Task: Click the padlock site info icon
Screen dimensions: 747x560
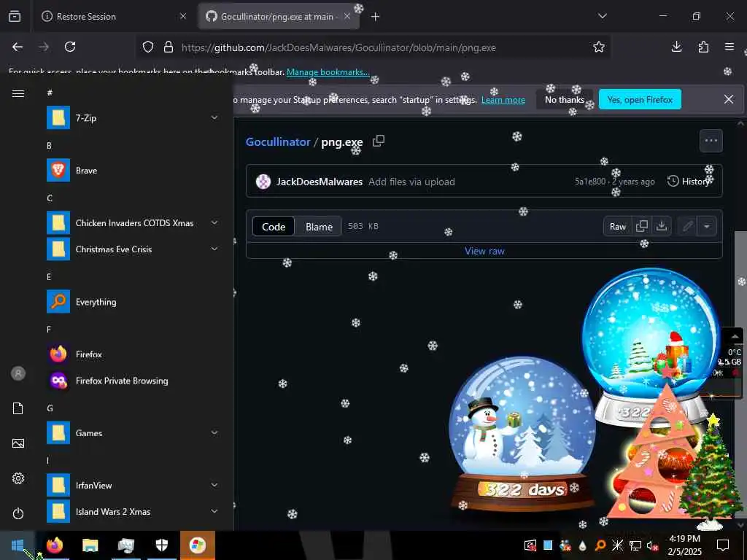Action: [x=169, y=47]
